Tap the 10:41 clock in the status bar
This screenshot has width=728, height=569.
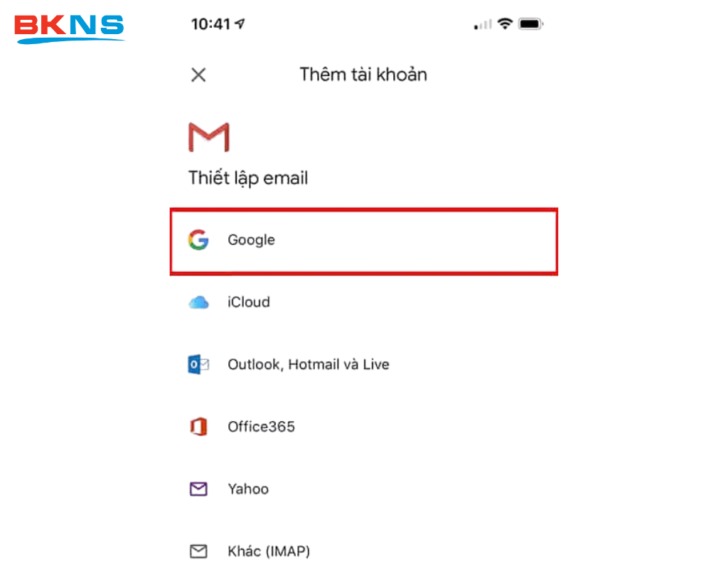click(x=210, y=23)
